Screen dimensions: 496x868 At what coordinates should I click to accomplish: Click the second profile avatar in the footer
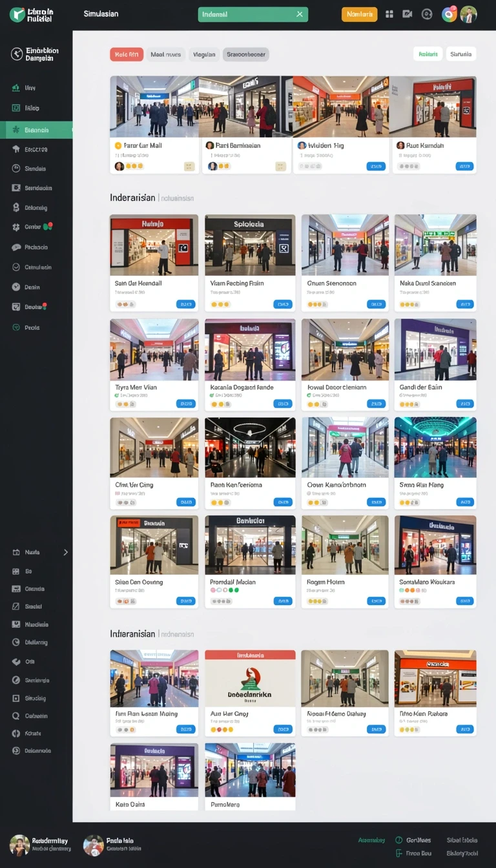tap(94, 845)
